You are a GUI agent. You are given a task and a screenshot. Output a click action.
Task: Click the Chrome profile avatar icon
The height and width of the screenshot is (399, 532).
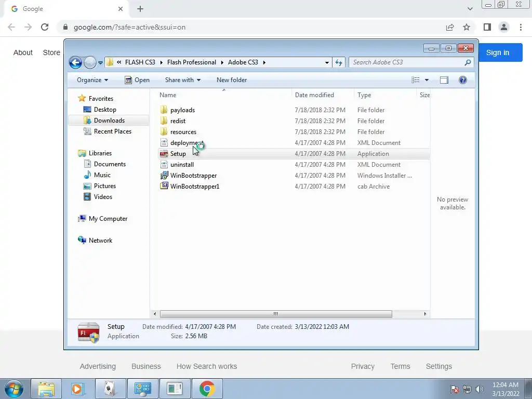[x=504, y=27]
